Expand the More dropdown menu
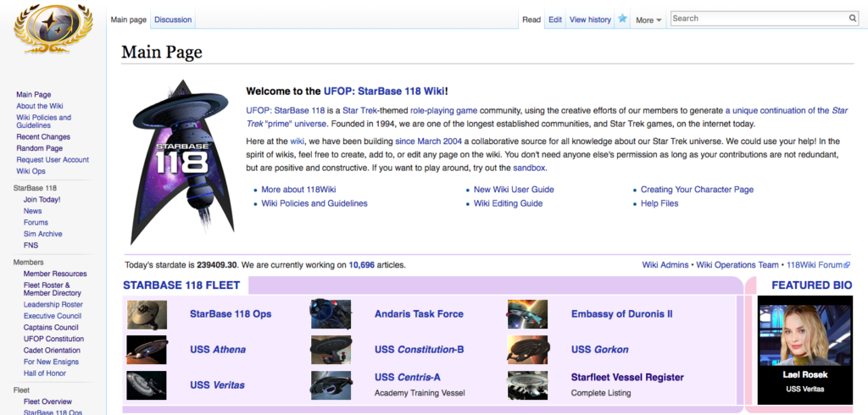 pos(648,20)
